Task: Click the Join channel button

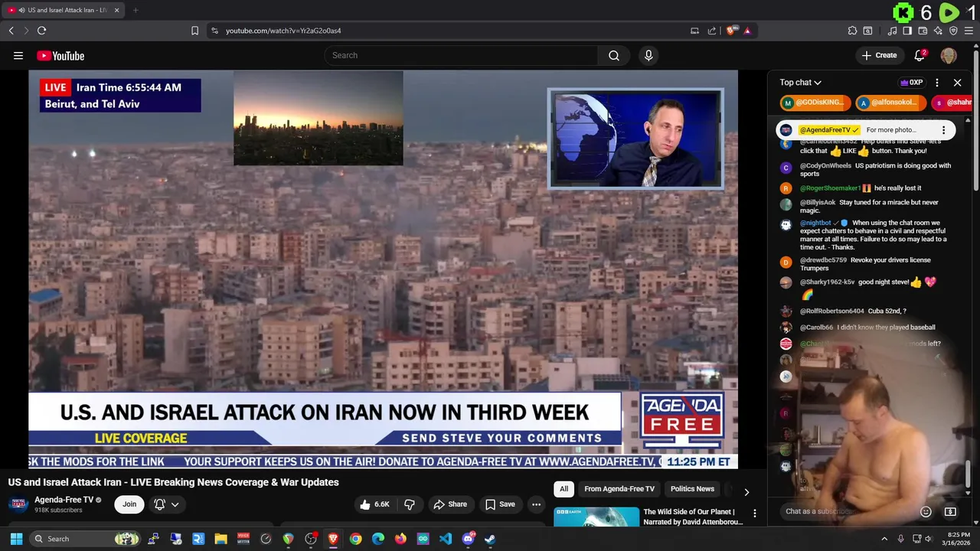Action: click(x=129, y=504)
